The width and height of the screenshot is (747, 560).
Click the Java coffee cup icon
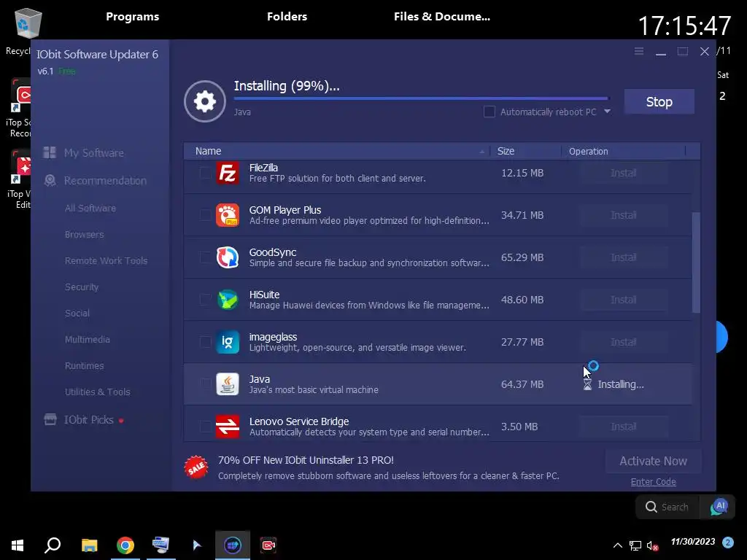[x=228, y=384]
